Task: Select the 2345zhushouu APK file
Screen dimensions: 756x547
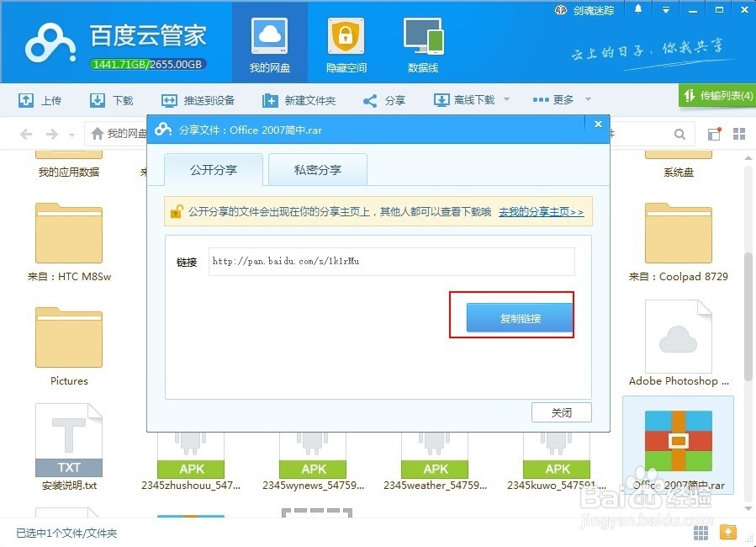Action: pyautogui.click(x=191, y=462)
